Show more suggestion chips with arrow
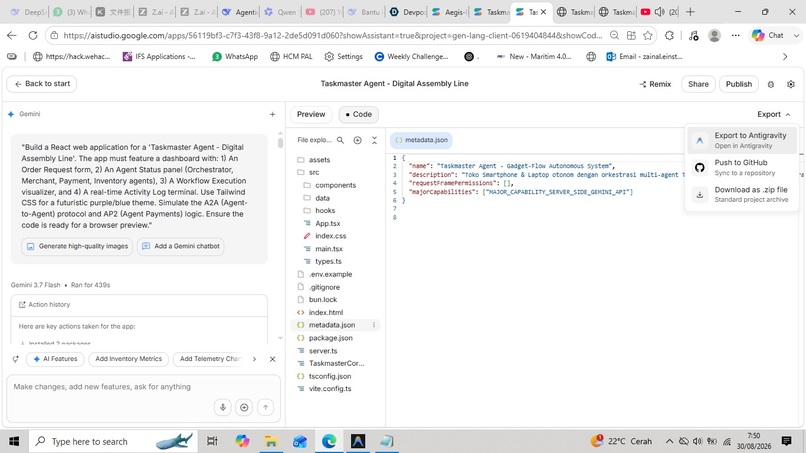The image size is (806, 453). click(254, 359)
